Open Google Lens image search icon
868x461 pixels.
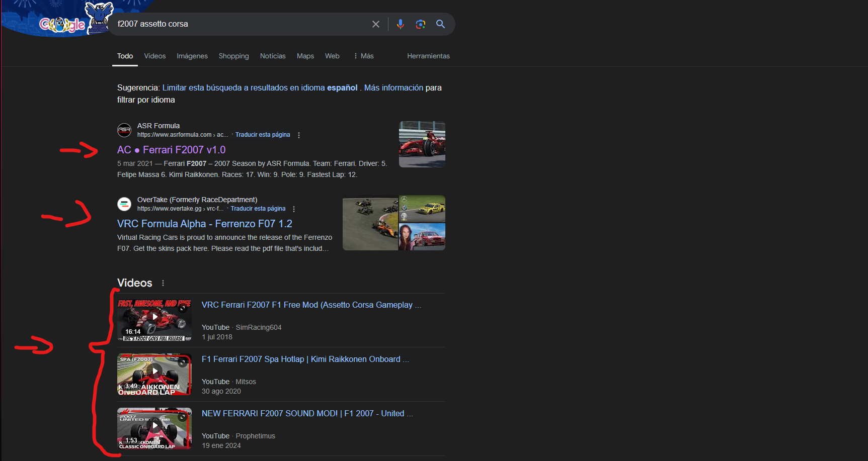click(421, 24)
